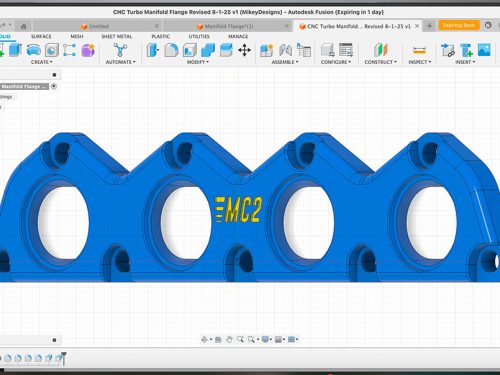This screenshot has height=375, width=500.
Task: Select the Hole tool icon
Action: [52, 50]
